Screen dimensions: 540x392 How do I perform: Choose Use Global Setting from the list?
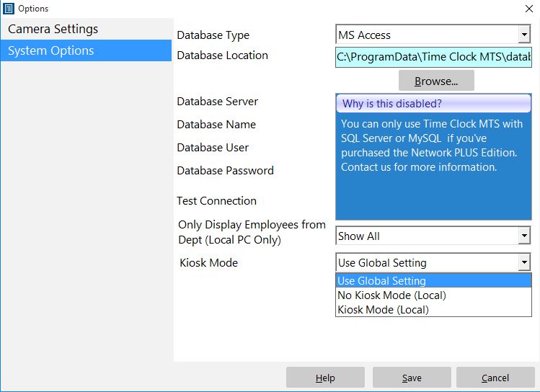pyautogui.click(x=433, y=281)
